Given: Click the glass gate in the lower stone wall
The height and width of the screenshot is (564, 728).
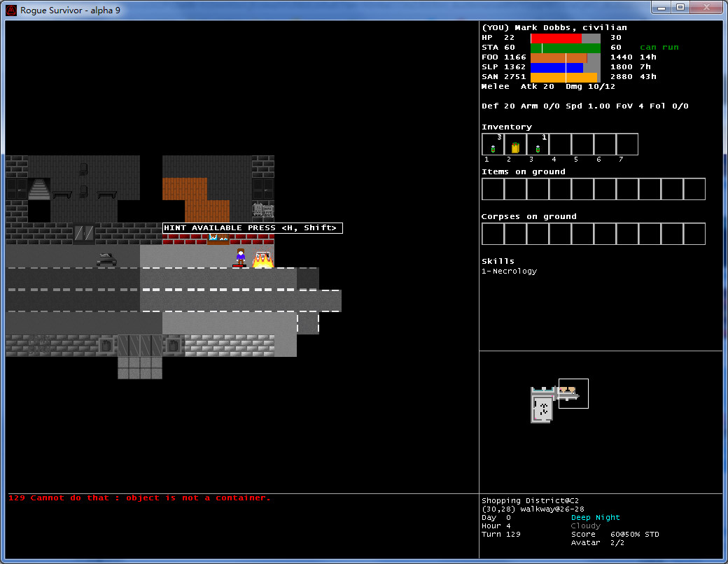Looking at the screenshot, I should (140, 346).
